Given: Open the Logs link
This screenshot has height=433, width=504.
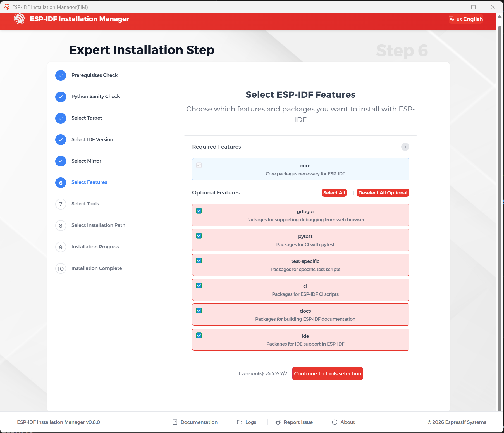Looking at the screenshot, I should coord(247,422).
